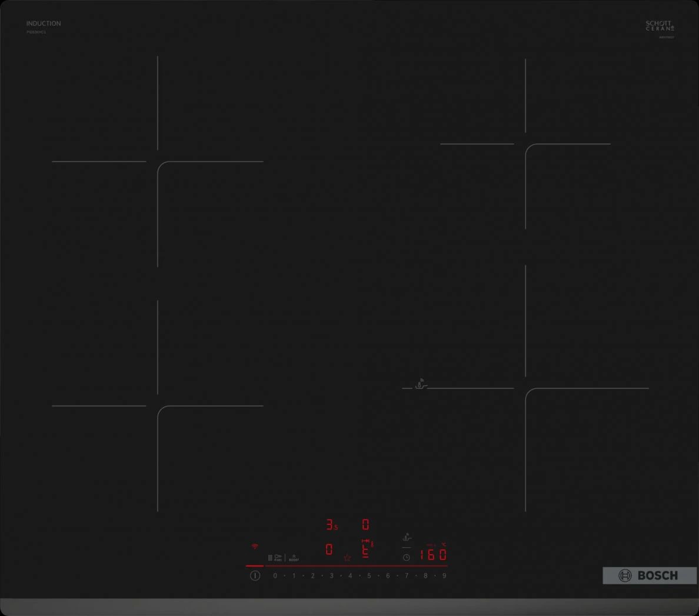Click the Bosch logo badge

649,575
